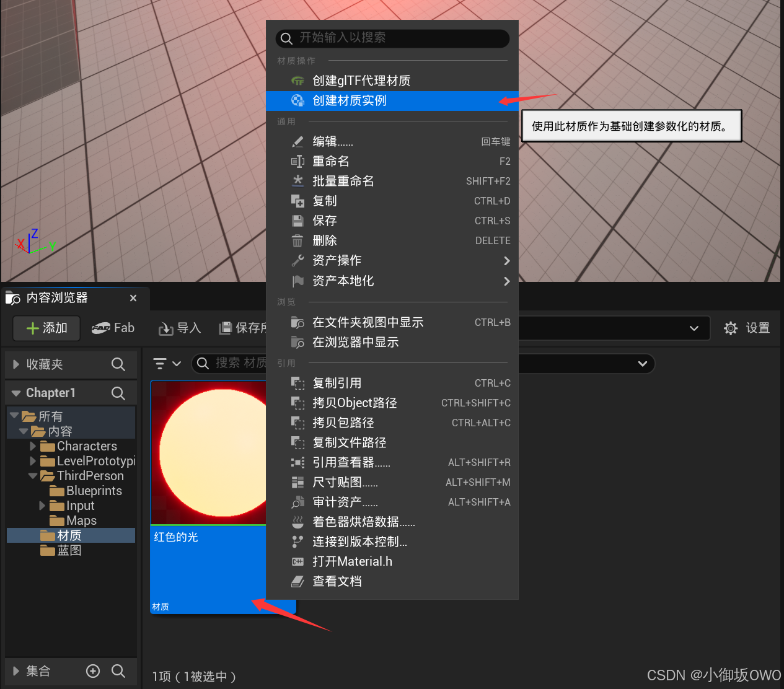Click the search icon in the Chapter1 row
784x689 pixels.
coord(118,393)
